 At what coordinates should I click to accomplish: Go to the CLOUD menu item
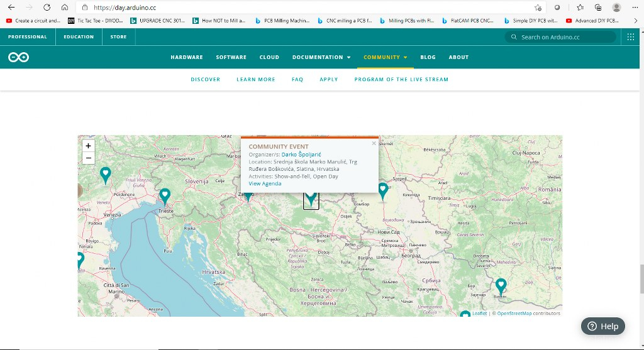click(x=269, y=57)
